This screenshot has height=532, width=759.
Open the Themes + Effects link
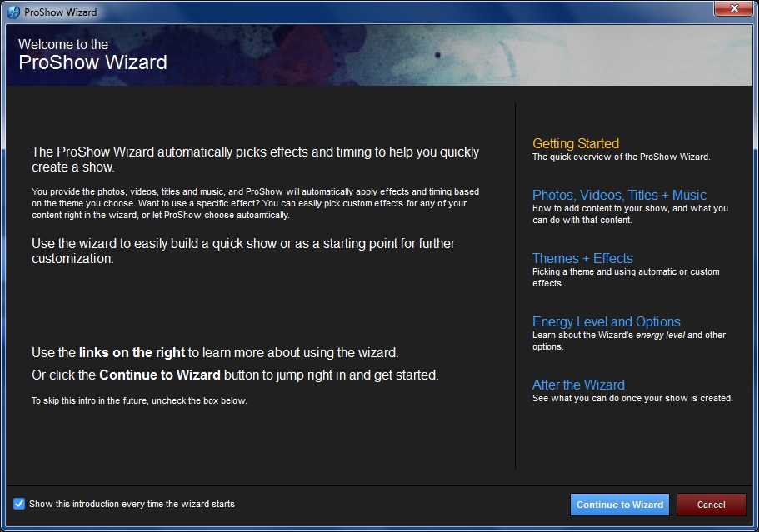(582, 258)
